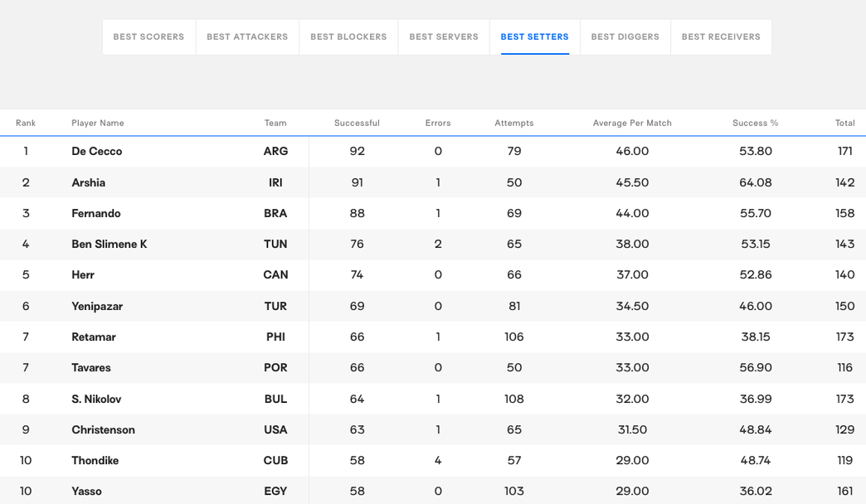The height and width of the screenshot is (504, 866).
Task: Sort by Successful column header
Action: [357, 123]
